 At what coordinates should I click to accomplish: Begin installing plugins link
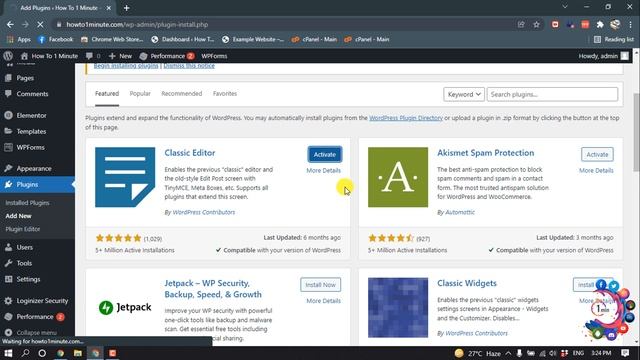click(126, 66)
